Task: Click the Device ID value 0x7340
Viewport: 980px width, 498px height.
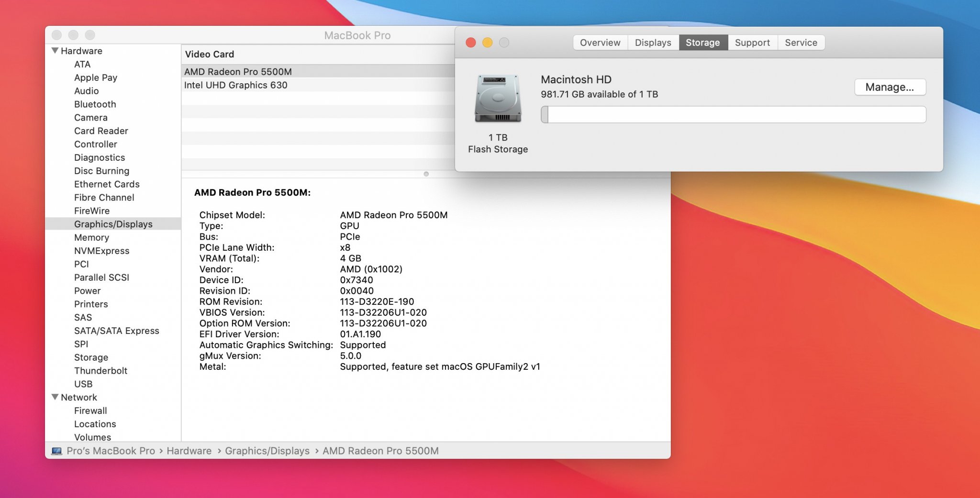Action: 356,280
